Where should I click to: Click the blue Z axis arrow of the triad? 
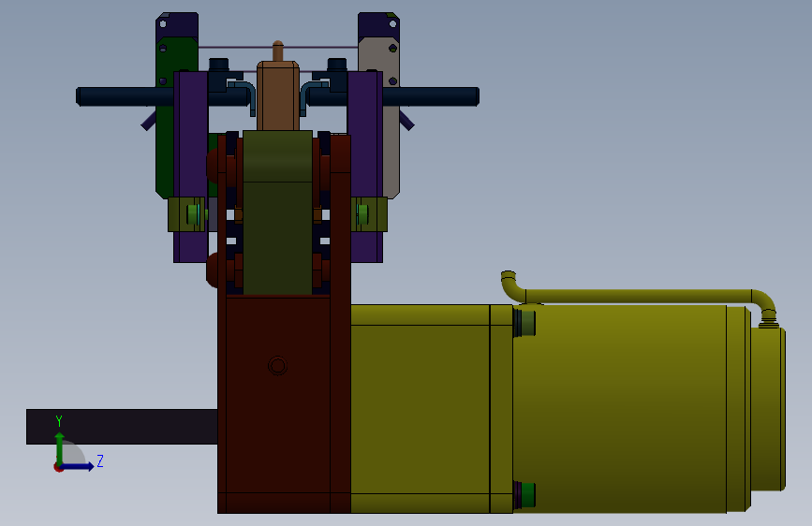[x=78, y=466]
